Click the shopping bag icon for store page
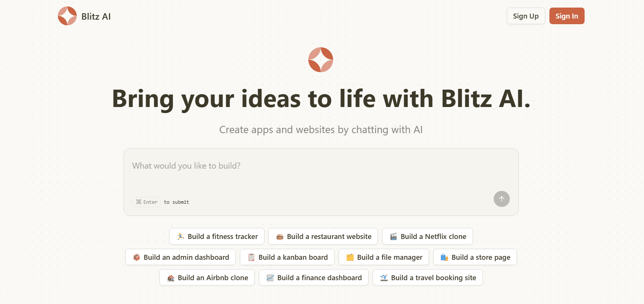644x304 pixels. [x=444, y=257]
